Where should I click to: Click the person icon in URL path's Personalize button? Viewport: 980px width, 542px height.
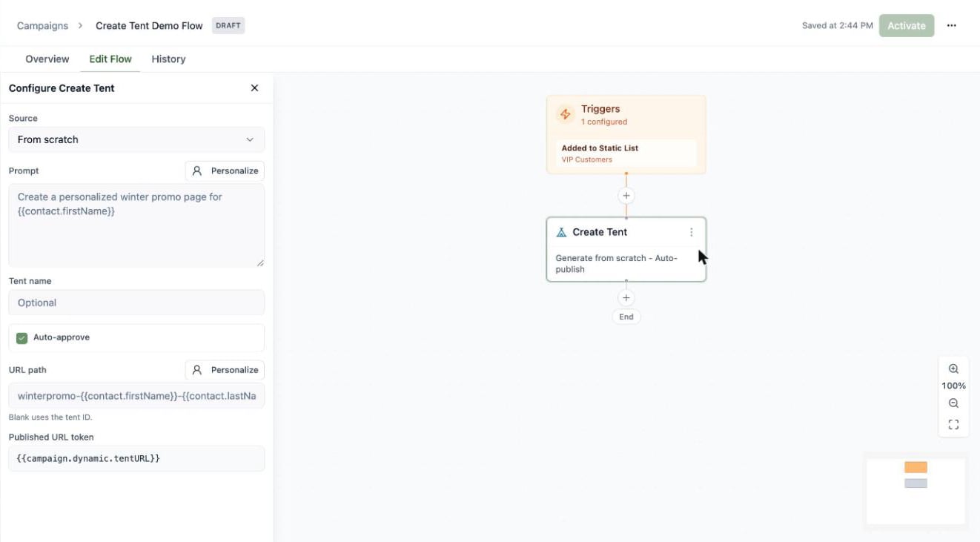click(x=197, y=370)
